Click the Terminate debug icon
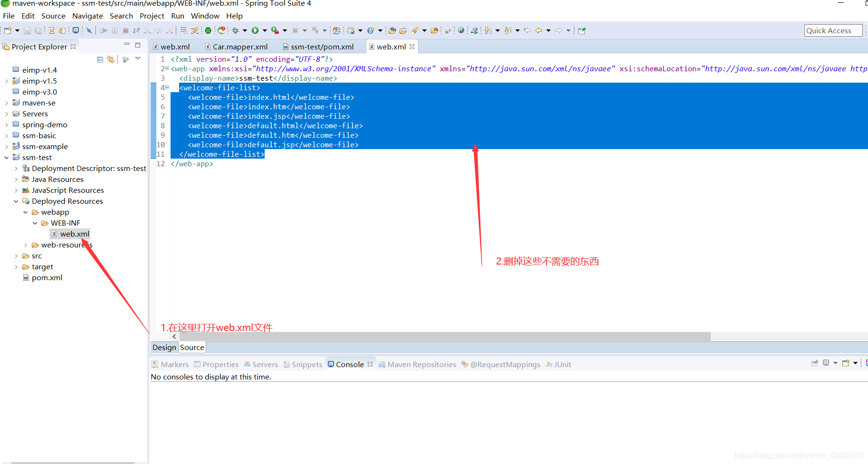 click(x=125, y=30)
